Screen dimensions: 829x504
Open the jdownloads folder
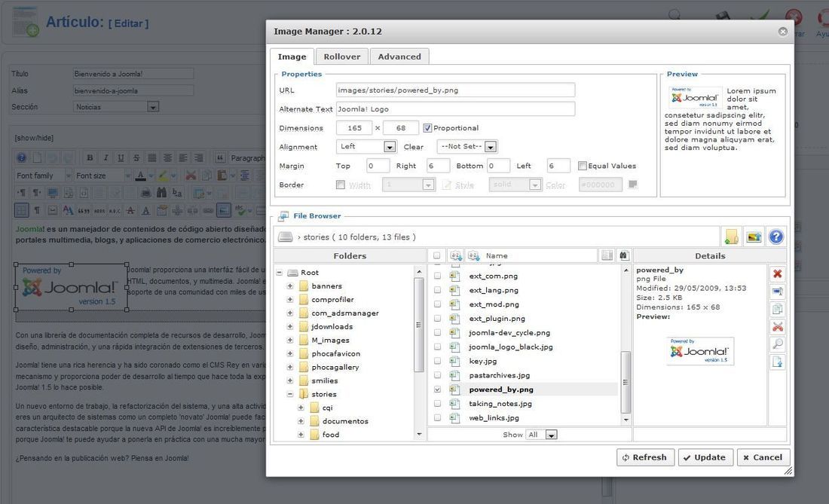(332, 326)
